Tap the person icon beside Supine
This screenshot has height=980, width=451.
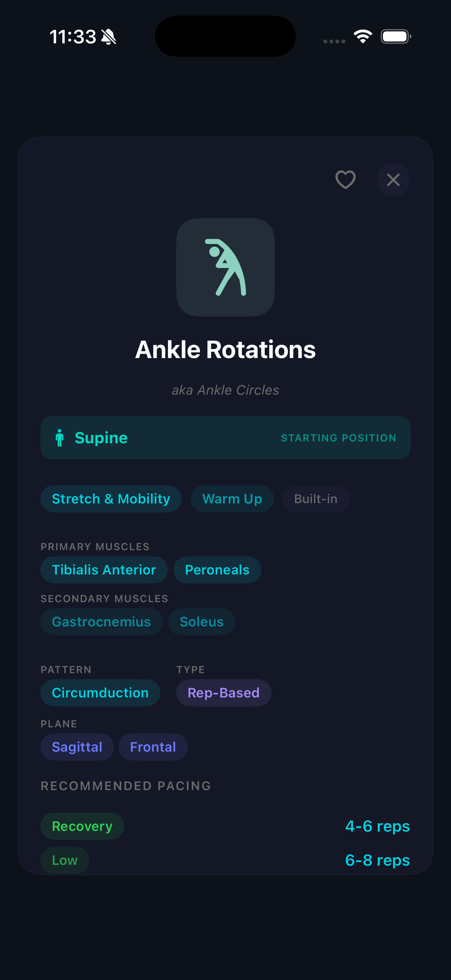(60, 438)
